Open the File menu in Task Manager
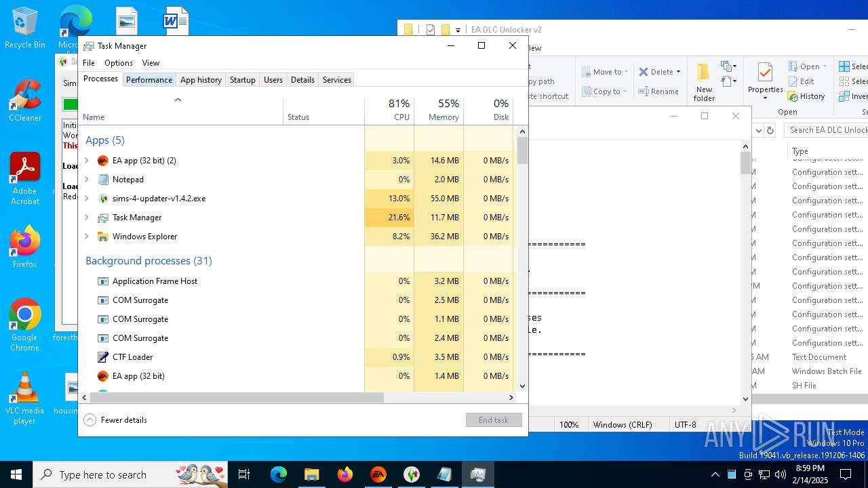The image size is (868, 488). (x=89, y=63)
